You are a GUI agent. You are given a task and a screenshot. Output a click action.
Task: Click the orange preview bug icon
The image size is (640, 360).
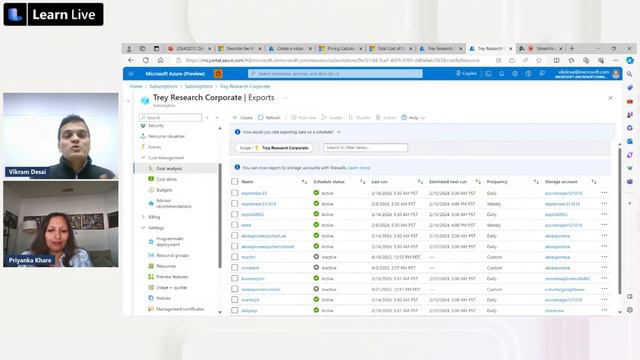(x=218, y=74)
